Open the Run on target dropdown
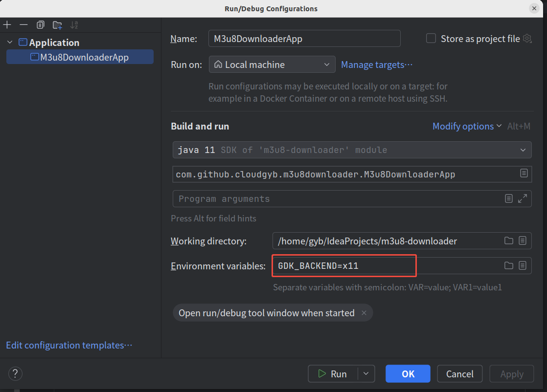Viewport: 547px width, 392px height. (x=326, y=64)
